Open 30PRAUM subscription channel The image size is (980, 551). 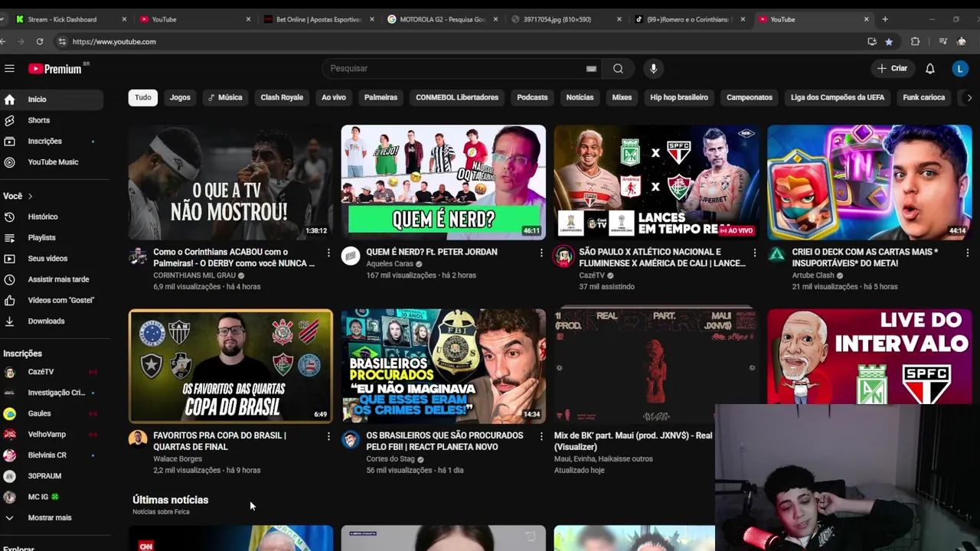coord(51,476)
